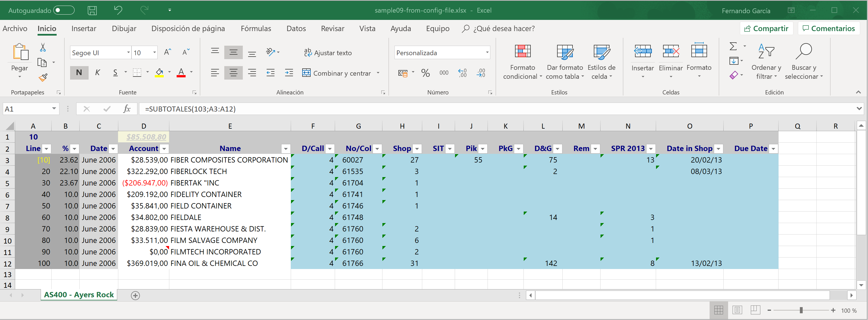868x320 pixels.
Task: Click the Save disk icon
Action: pyautogui.click(x=92, y=10)
